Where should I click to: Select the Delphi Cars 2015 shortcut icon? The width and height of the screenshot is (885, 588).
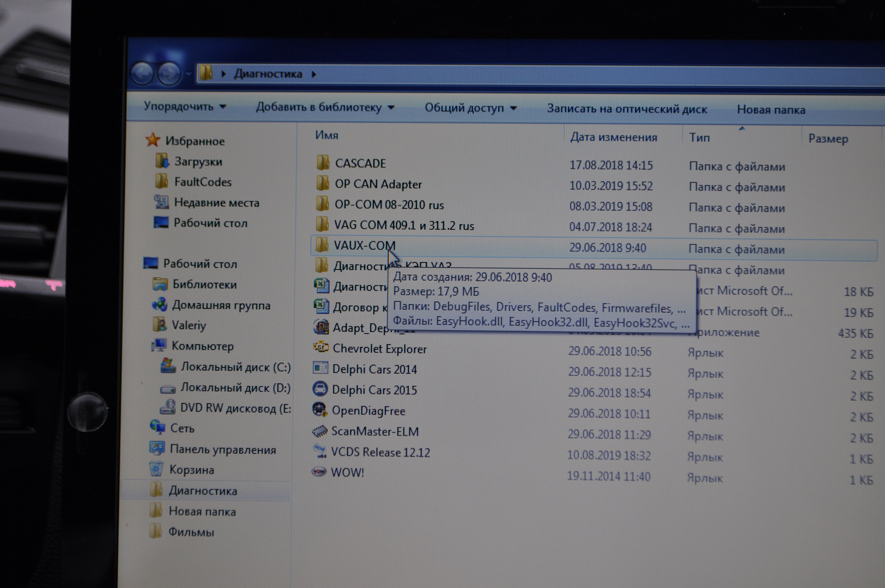tap(320, 389)
